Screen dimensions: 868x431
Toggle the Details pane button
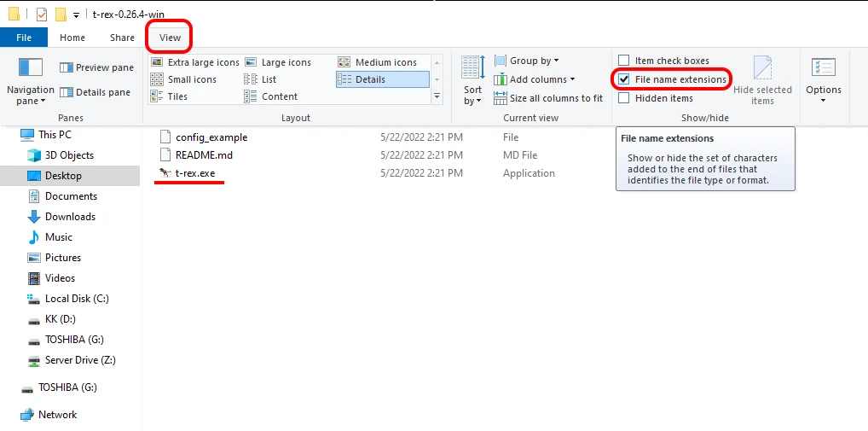pyautogui.click(x=95, y=92)
